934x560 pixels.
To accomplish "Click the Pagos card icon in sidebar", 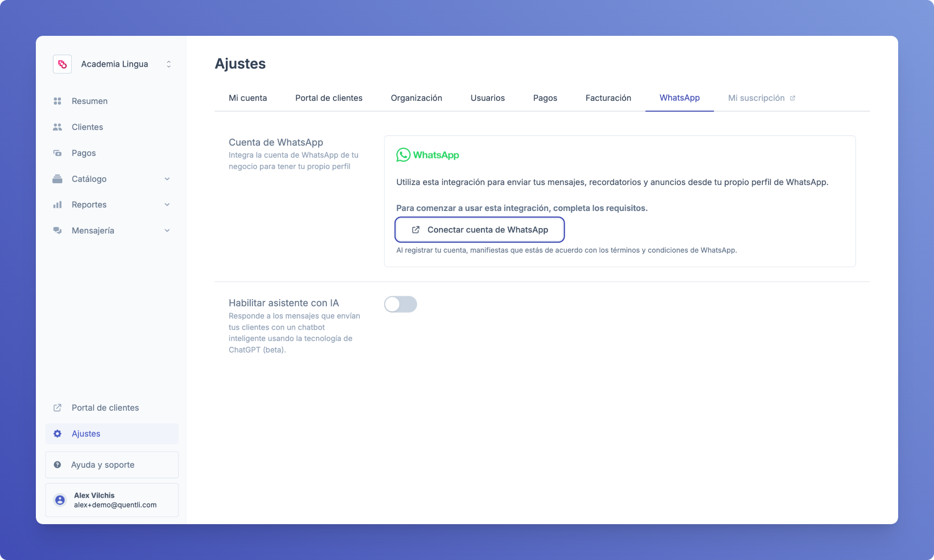I will coord(57,153).
